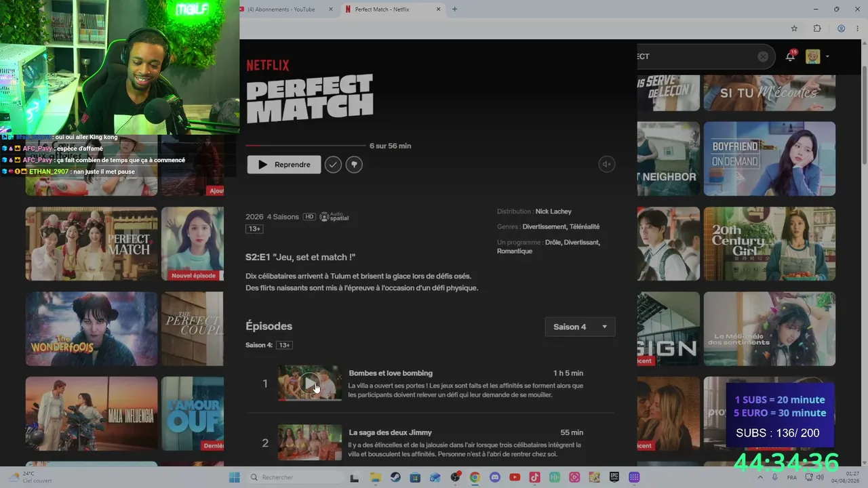
Task: Click the Netflix logo above the title
Action: pyautogui.click(x=267, y=65)
